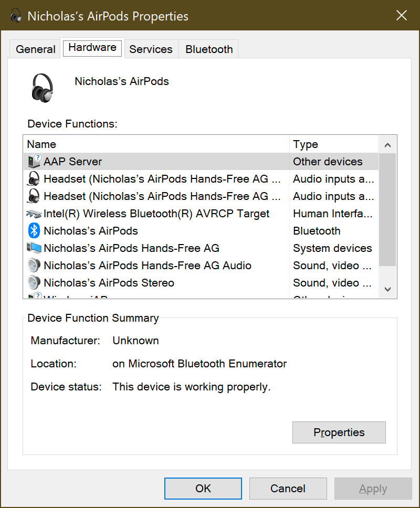Close the AirPods Properties dialog
This screenshot has width=420, height=508.
[402, 15]
